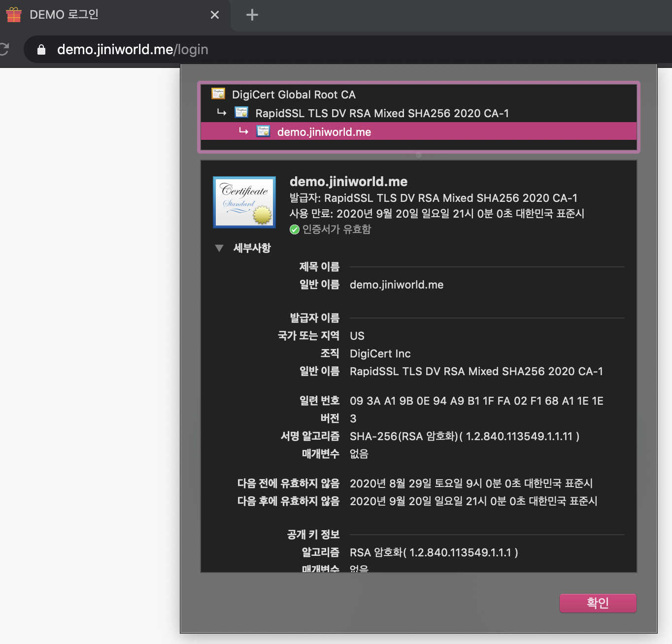Click the demo.jiniworld.me certificate icon in chain

[263, 131]
